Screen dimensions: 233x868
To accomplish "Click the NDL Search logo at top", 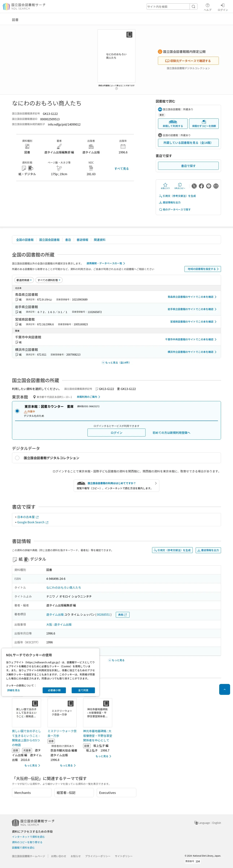I will tap(24, 6).
